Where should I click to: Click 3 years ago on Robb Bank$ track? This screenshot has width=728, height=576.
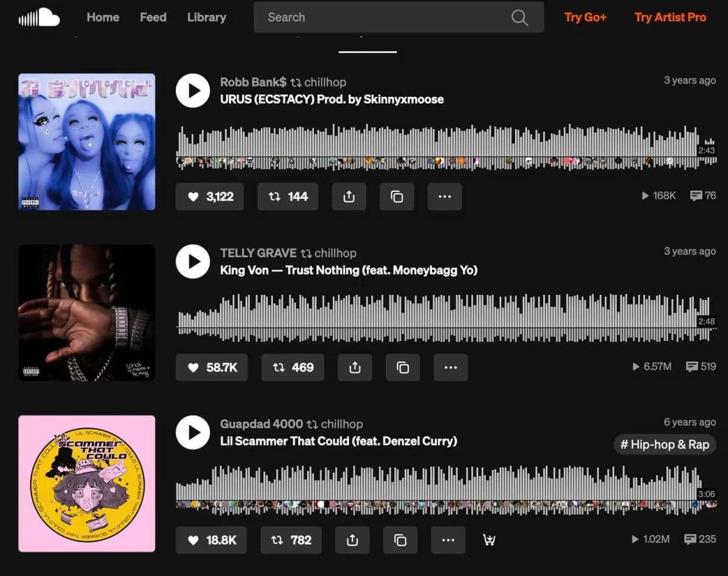point(690,81)
